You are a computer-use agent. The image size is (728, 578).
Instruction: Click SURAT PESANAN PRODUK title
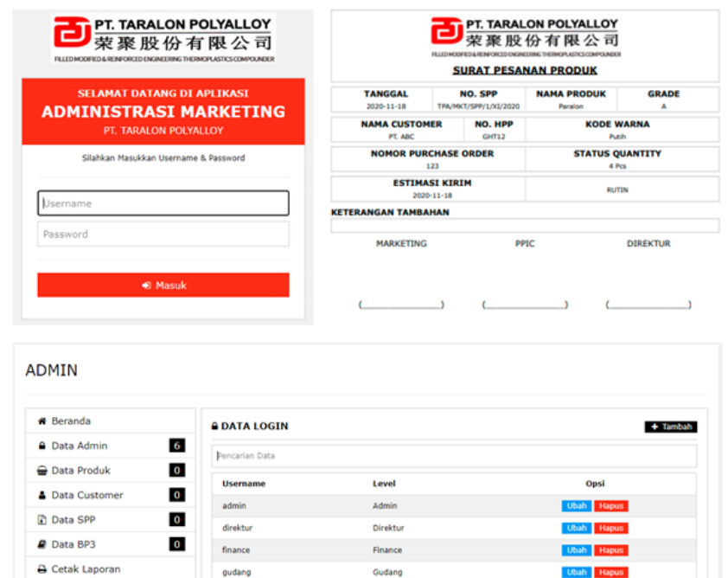[x=525, y=70]
